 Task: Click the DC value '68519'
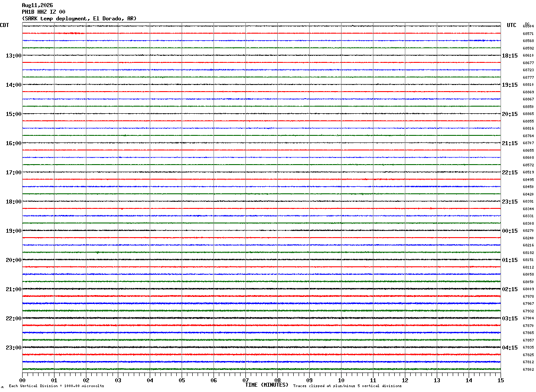[x=528, y=173]
